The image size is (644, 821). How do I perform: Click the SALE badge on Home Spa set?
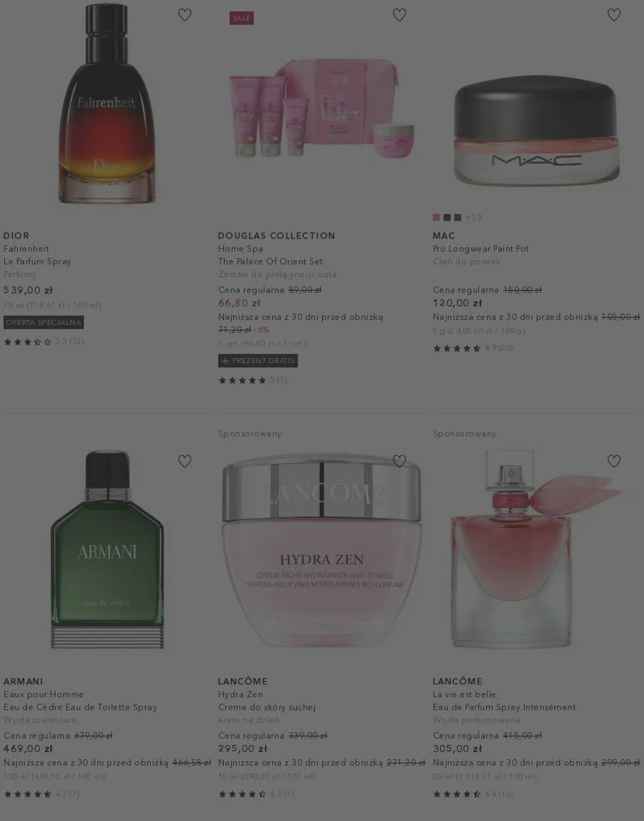242,18
